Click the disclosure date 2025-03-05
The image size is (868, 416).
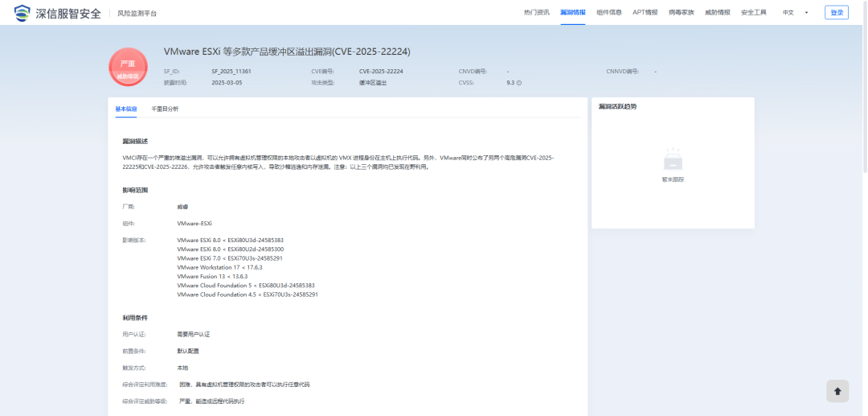(x=227, y=83)
